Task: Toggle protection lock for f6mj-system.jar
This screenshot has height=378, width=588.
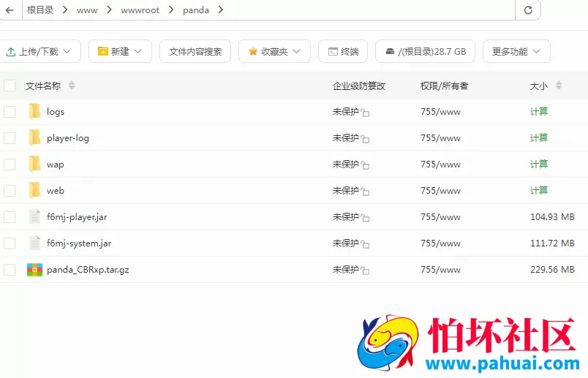Action: (365, 244)
